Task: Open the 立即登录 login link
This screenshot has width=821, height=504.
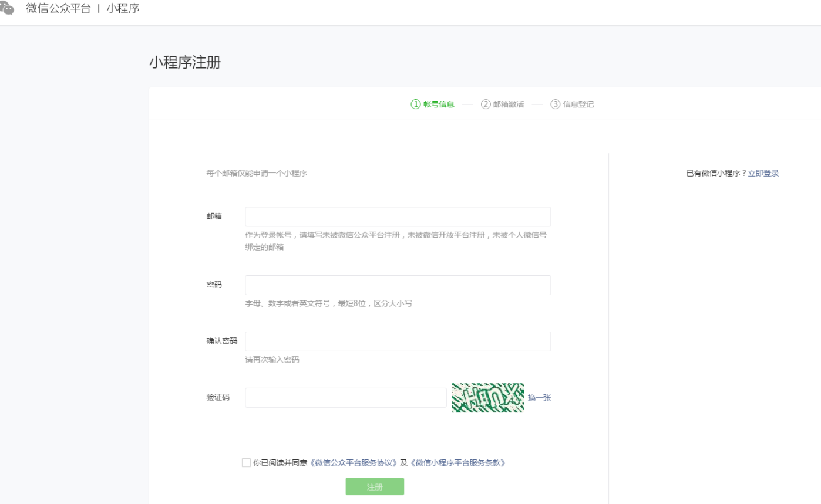Action: click(x=763, y=173)
